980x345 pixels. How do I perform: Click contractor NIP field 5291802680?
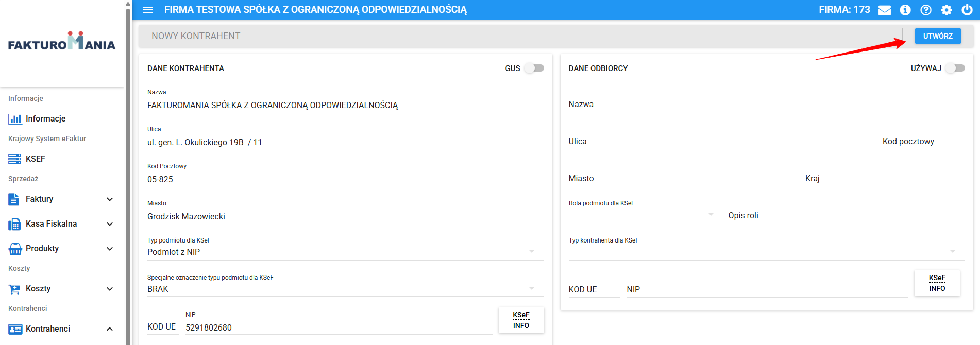[x=339, y=327]
